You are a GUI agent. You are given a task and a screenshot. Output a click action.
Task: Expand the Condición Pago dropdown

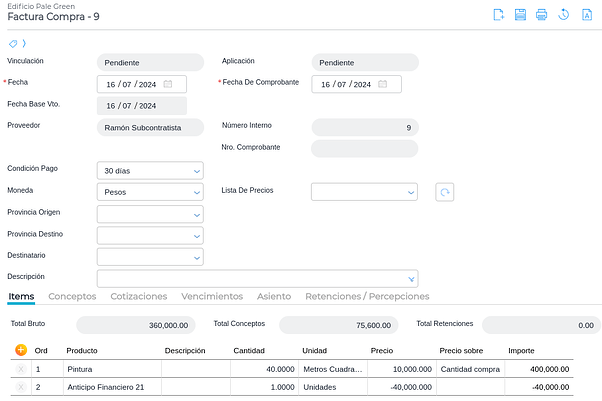tap(196, 171)
